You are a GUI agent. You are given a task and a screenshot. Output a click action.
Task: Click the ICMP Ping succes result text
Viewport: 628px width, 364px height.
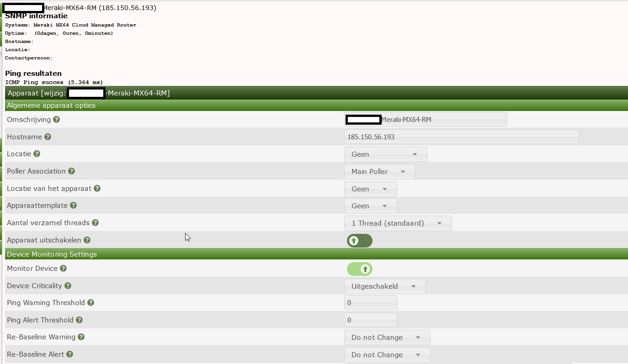tap(54, 82)
